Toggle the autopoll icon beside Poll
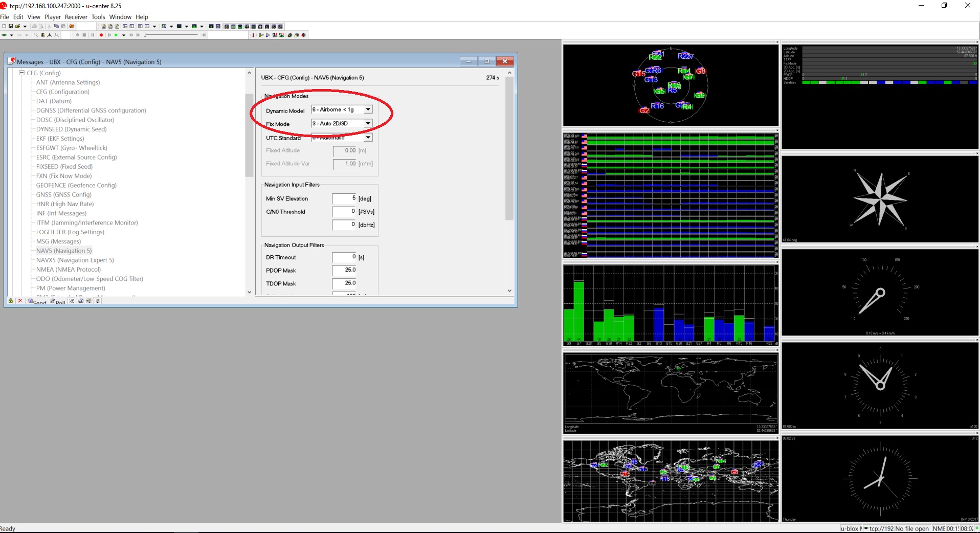 72,301
